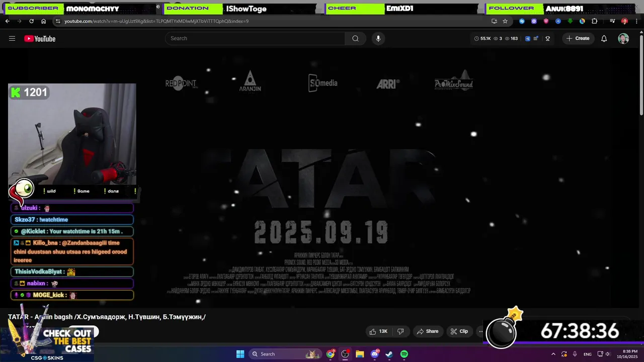
Task: Click the blue extension badge in YouTube header
Action: point(528,39)
